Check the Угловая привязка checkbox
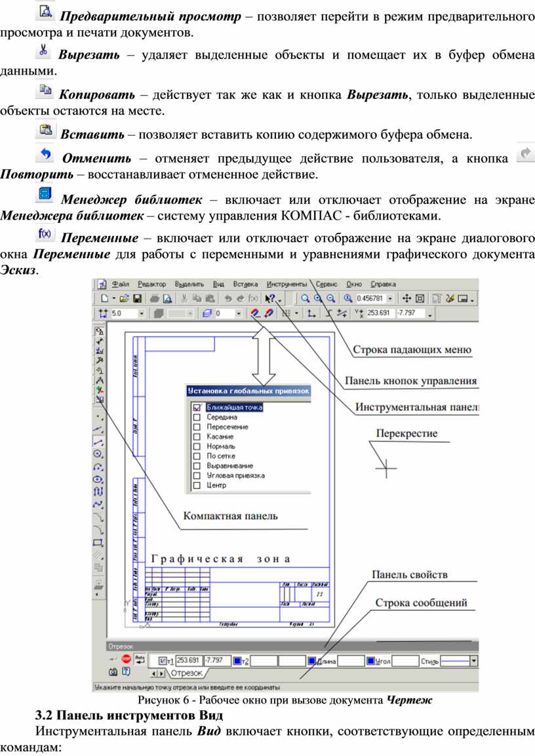 click(x=197, y=475)
